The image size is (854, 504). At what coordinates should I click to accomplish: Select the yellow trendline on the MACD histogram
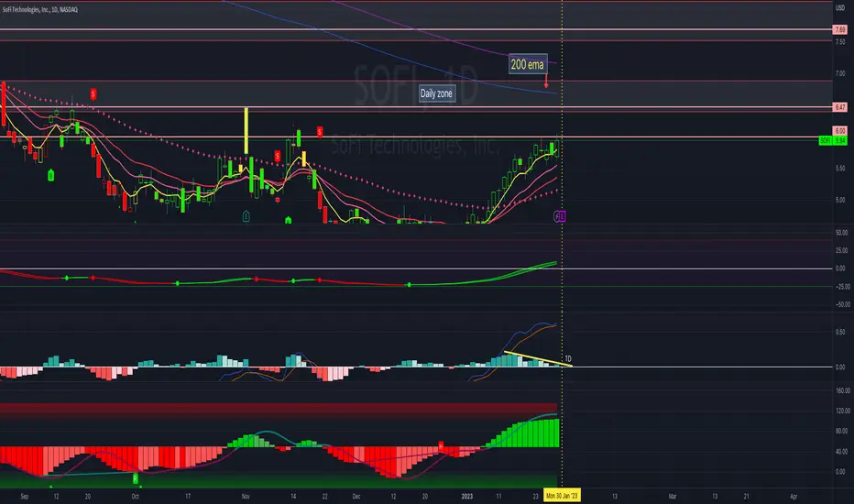[x=538, y=358]
